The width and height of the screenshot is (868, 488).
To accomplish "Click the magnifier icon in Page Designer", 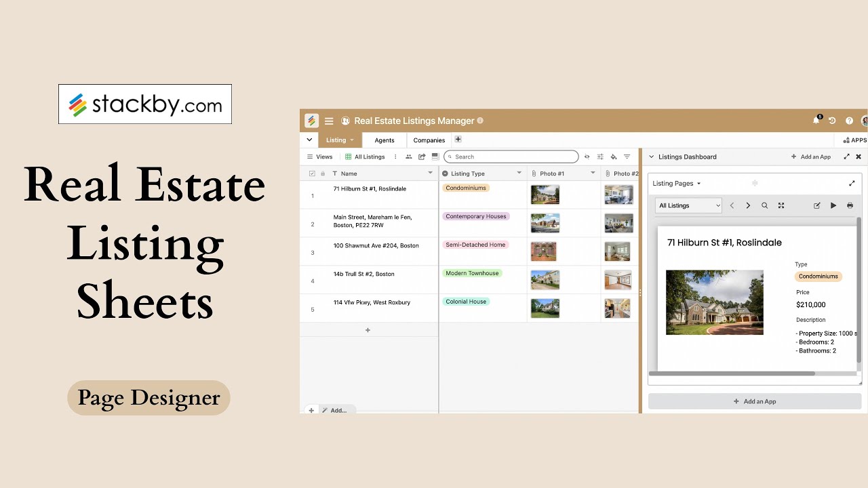I will click(765, 205).
